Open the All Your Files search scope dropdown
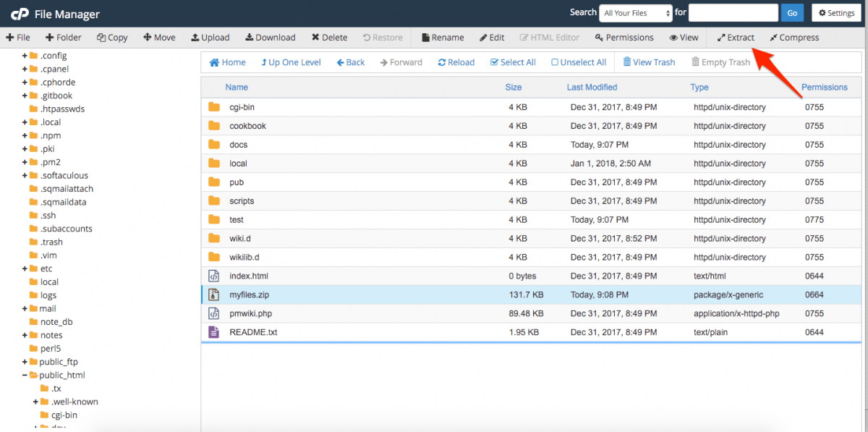Viewport: 868px width, 432px height. [x=635, y=12]
